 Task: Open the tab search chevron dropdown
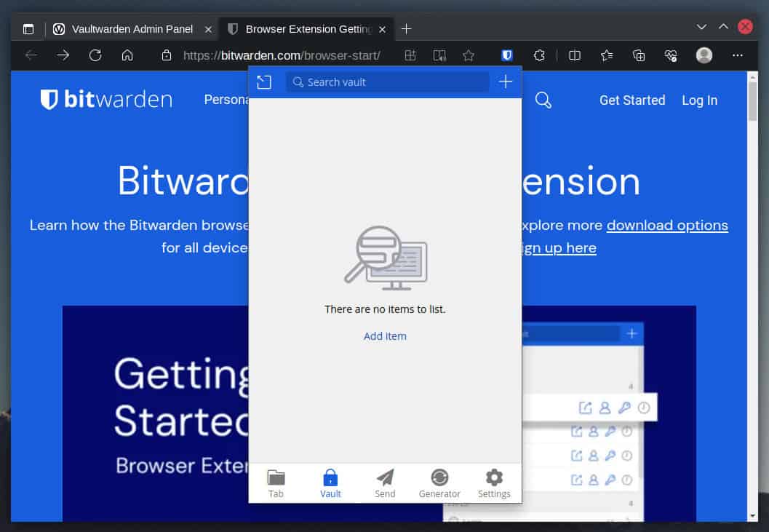pyautogui.click(x=701, y=26)
